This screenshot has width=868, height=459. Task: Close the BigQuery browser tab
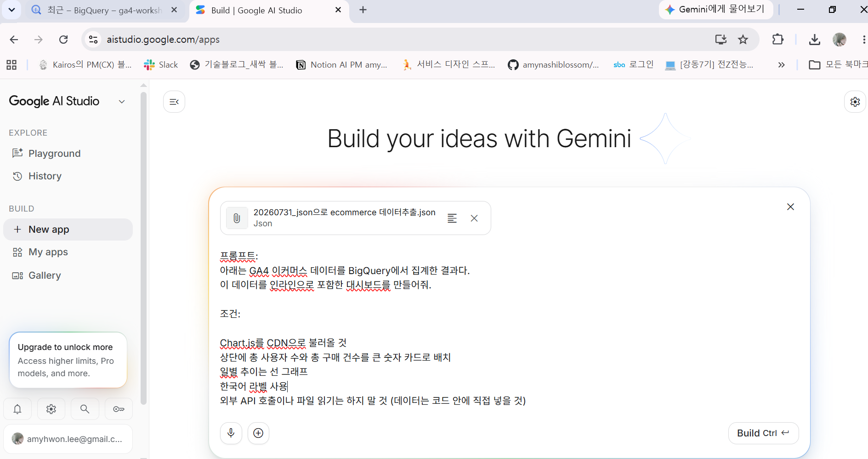(x=174, y=10)
